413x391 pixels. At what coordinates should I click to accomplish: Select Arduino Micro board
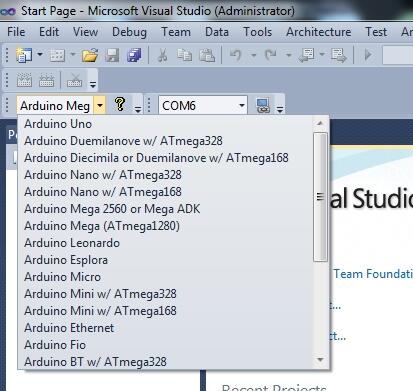coord(165,277)
